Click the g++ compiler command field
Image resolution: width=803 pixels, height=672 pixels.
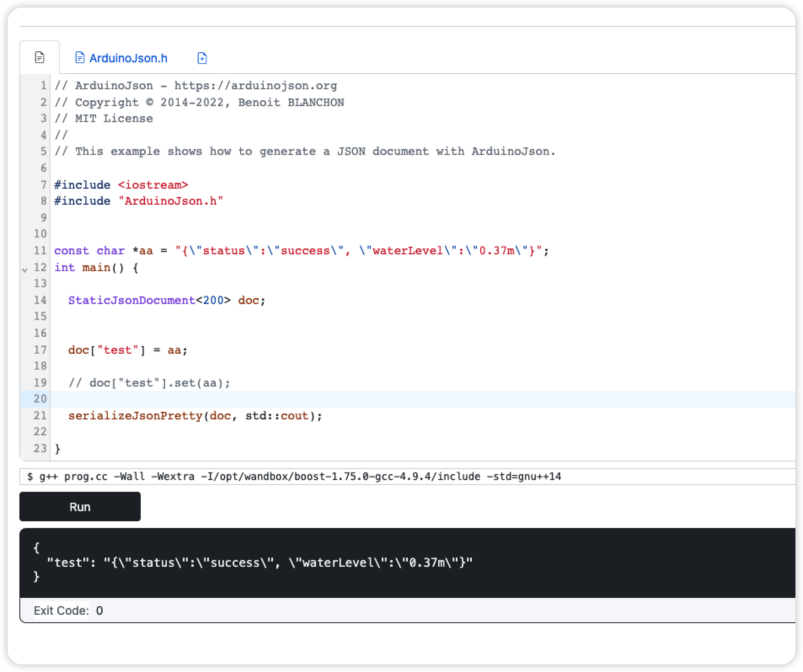(407, 477)
